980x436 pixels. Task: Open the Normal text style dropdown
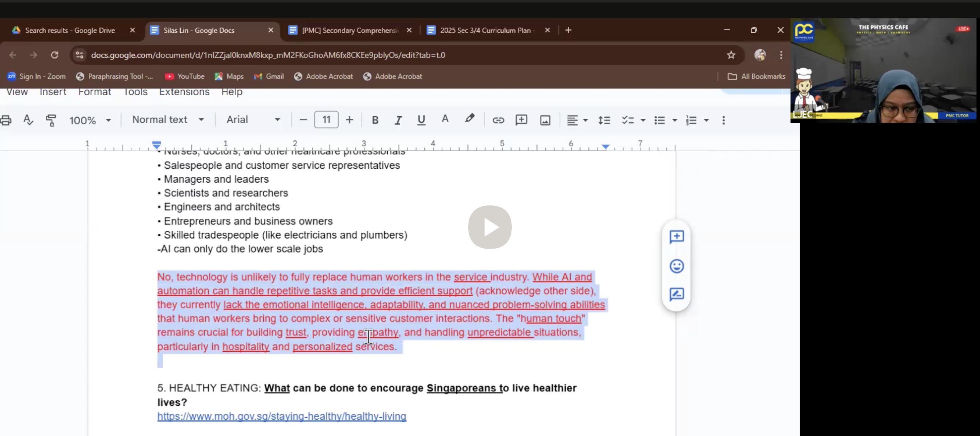coord(168,120)
